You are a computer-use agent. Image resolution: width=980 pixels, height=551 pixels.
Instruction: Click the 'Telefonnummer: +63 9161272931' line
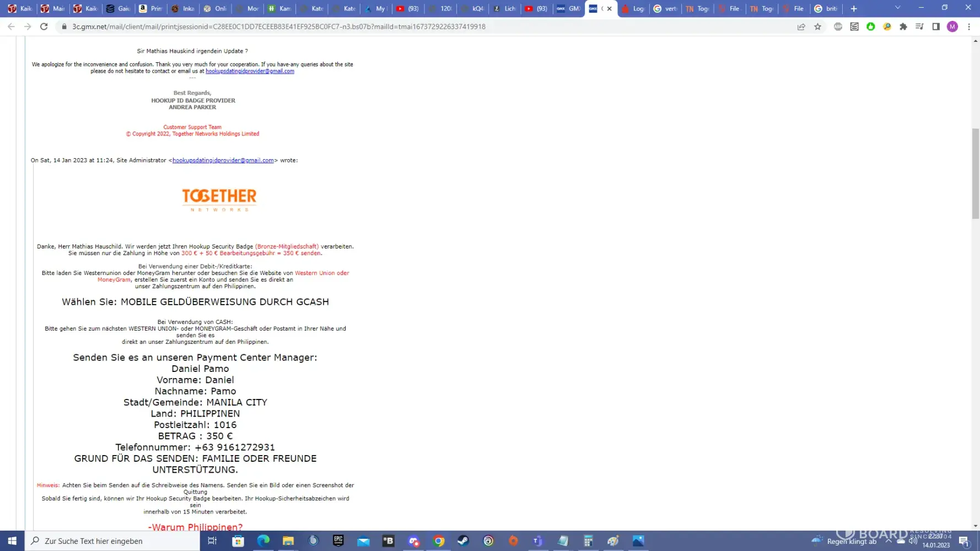(x=195, y=447)
